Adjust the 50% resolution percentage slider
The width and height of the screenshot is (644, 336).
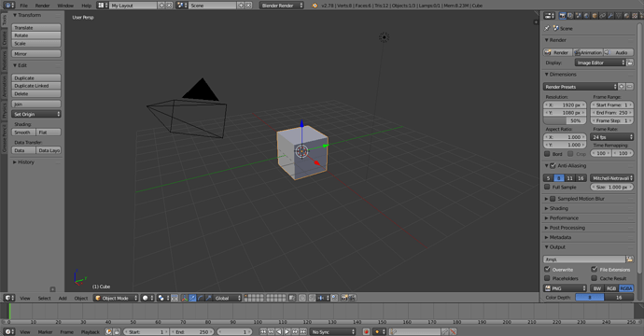click(566, 120)
